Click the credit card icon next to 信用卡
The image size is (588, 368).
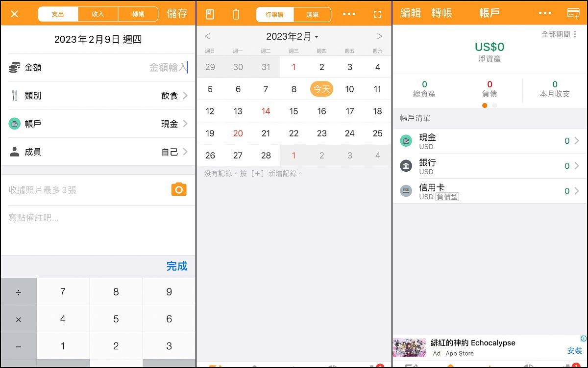click(x=406, y=191)
